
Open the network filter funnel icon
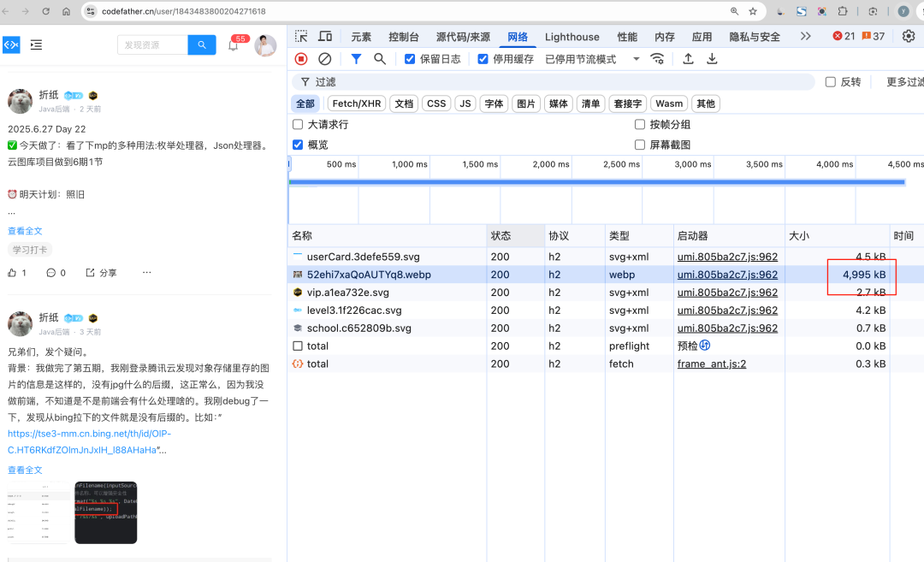pos(357,58)
